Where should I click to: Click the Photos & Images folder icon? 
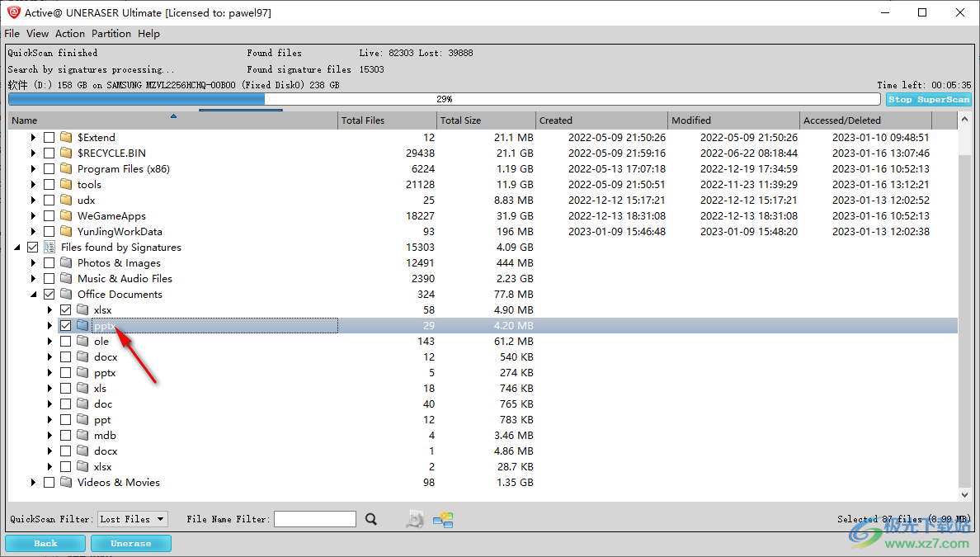click(66, 262)
